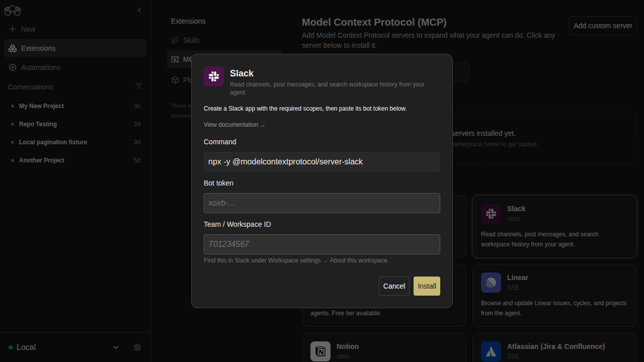Click the SSE label on the Linear card
644x362 pixels.
click(x=513, y=288)
